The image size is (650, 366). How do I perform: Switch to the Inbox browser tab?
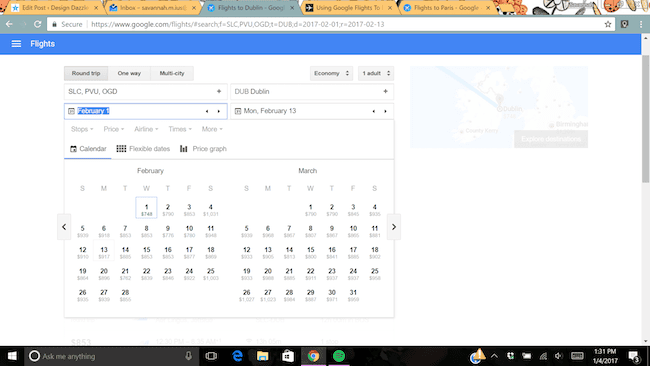click(153, 7)
